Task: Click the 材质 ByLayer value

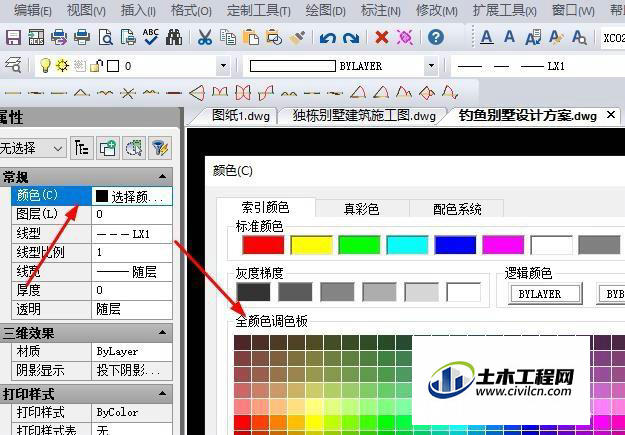Action: click(x=132, y=351)
